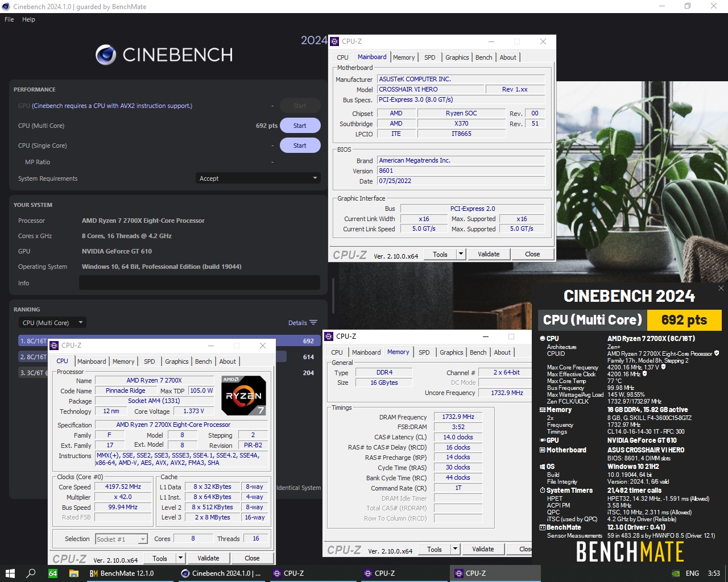Click the CPU-Z CPU window title icon
The image size is (728, 582).
[x=54, y=346]
